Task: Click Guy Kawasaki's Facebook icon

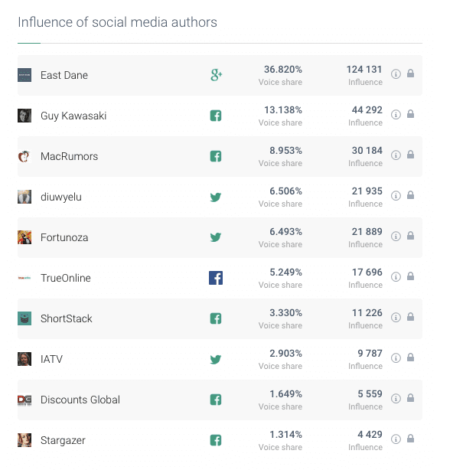Action: 216,116
